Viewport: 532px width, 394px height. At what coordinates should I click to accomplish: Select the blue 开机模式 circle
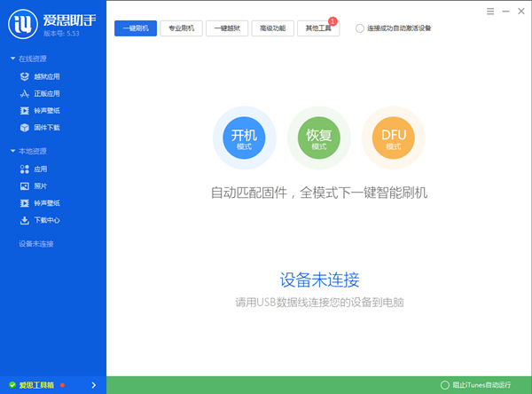pyautogui.click(x=244, y=138)
